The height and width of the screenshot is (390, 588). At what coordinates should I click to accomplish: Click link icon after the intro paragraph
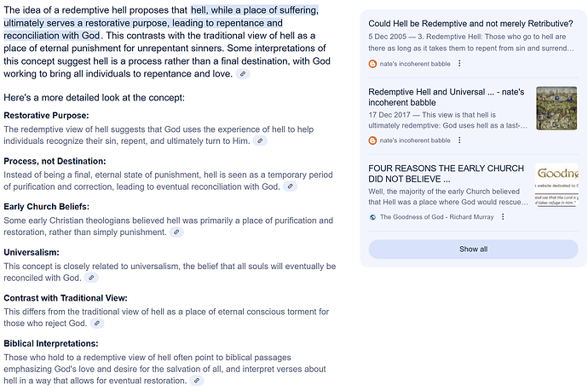point(244,75)
